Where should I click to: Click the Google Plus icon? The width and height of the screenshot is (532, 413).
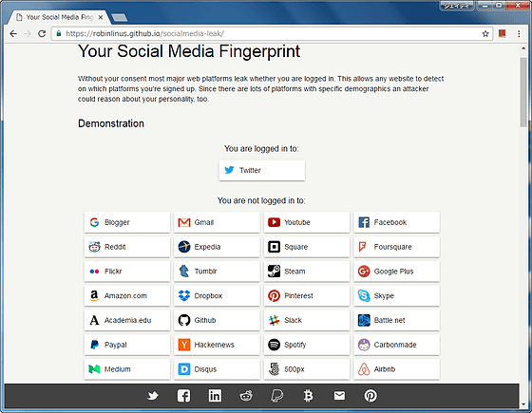coord(364,272)
